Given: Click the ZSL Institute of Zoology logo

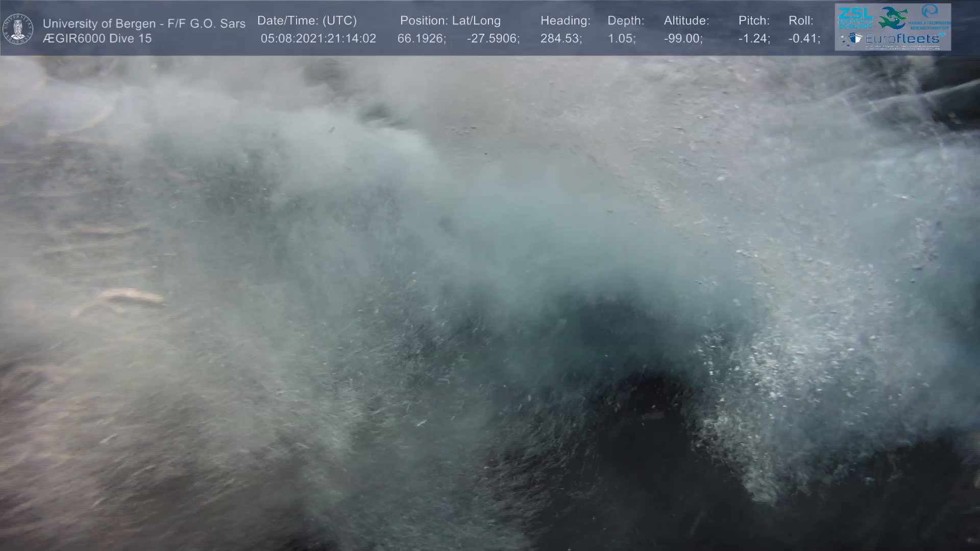Looking at the screenshot, I should 855,17.
